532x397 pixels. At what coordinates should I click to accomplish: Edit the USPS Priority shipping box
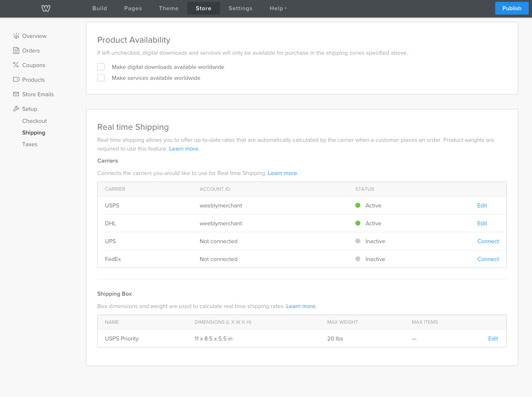click(493, 338)
